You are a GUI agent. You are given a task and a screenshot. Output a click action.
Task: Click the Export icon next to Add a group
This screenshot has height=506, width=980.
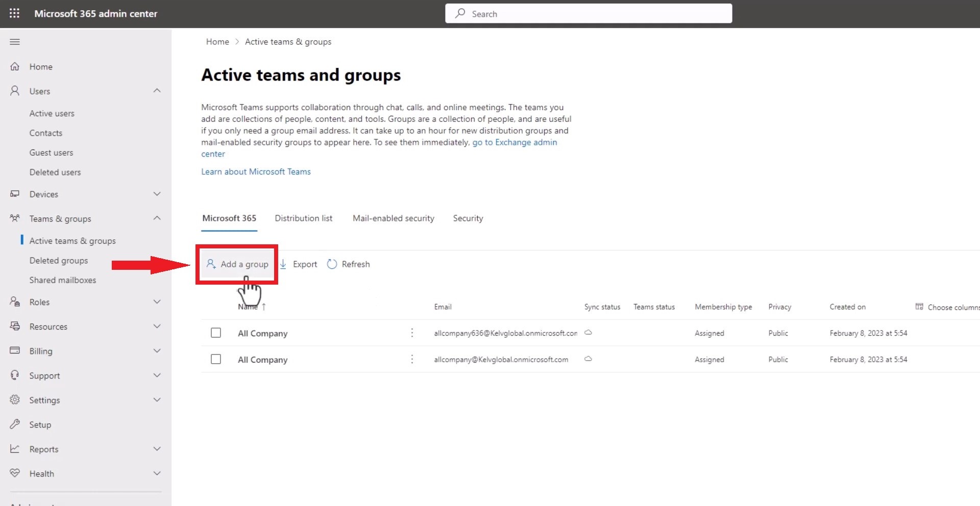pos(283,264)
